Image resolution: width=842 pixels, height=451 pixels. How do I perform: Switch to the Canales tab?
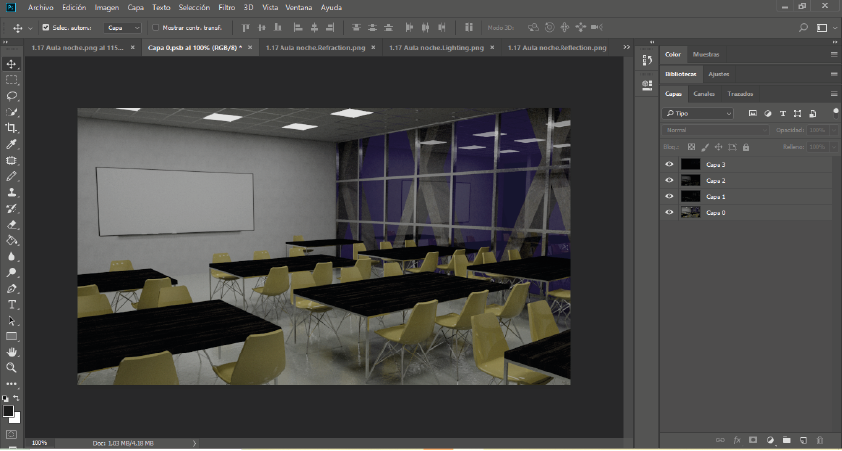(703, 94)
